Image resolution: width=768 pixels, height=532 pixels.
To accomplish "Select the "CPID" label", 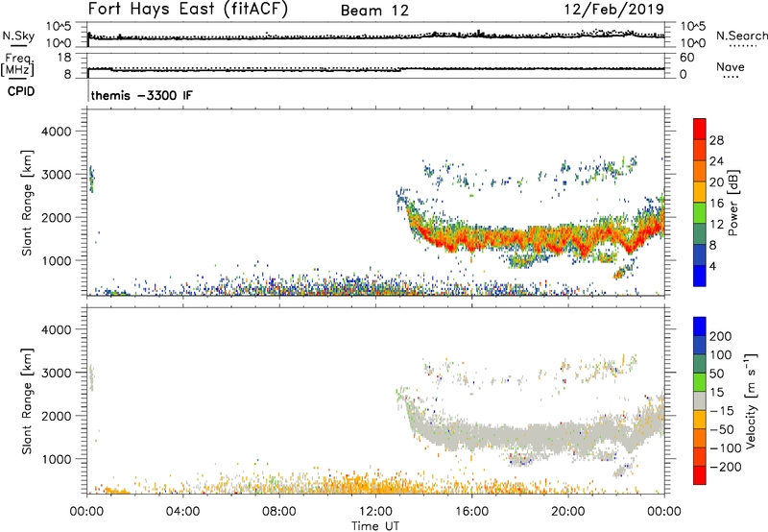I will (x=21, y=91).
